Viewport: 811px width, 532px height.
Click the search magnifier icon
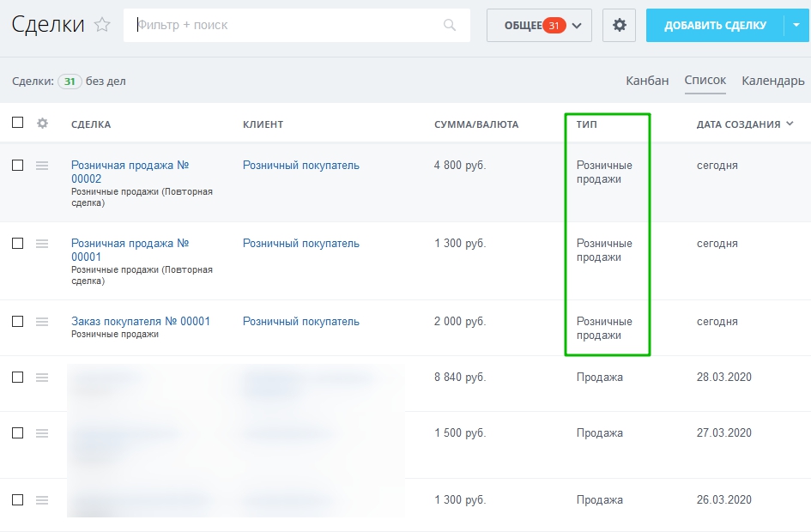click(450, 26)
